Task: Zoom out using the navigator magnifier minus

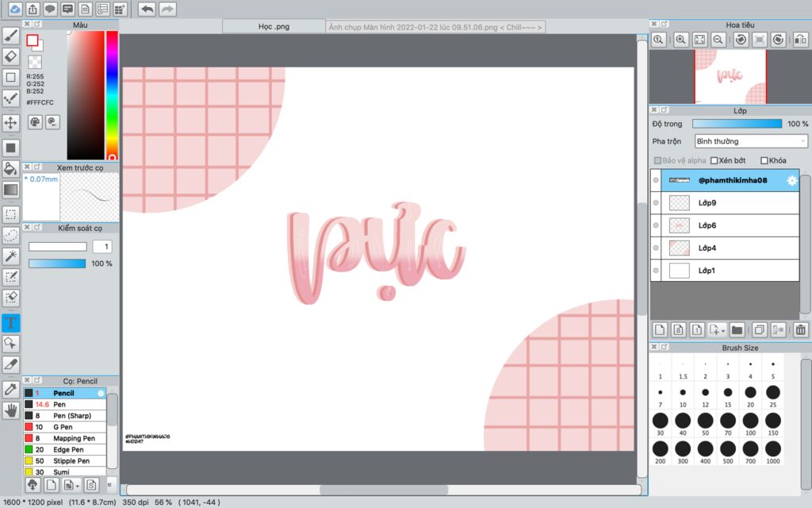Action: click(x=718, y=40)
